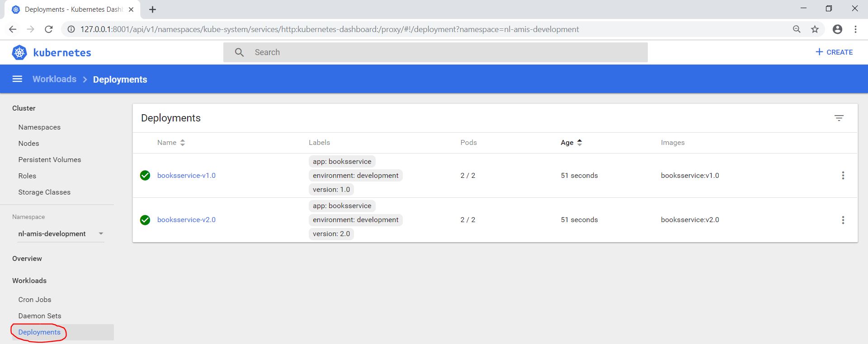868x344 pixels.
Task: Sort deployments by Age column
Action: pyautogui.click(x=571, y=143)
